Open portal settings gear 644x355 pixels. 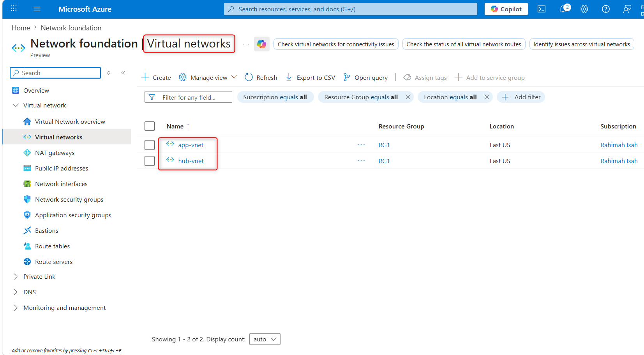tap(584, 9)
